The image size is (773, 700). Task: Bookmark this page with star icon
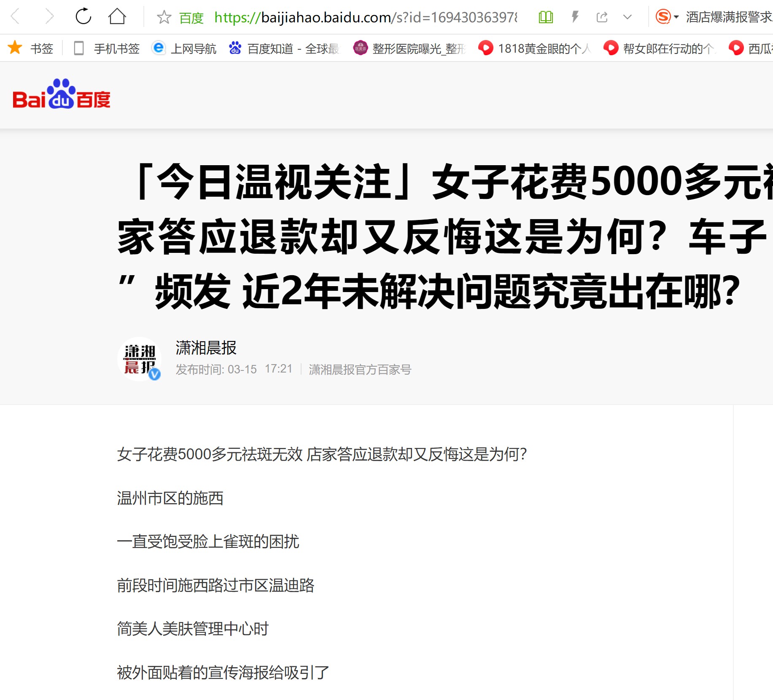(x=164, y=17)
